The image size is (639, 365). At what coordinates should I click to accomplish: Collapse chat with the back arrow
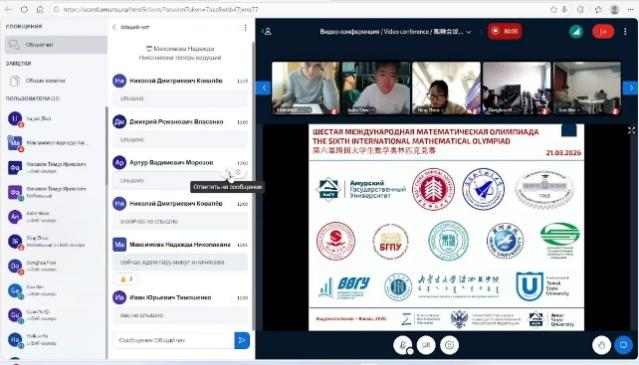(x=115, y=27)
